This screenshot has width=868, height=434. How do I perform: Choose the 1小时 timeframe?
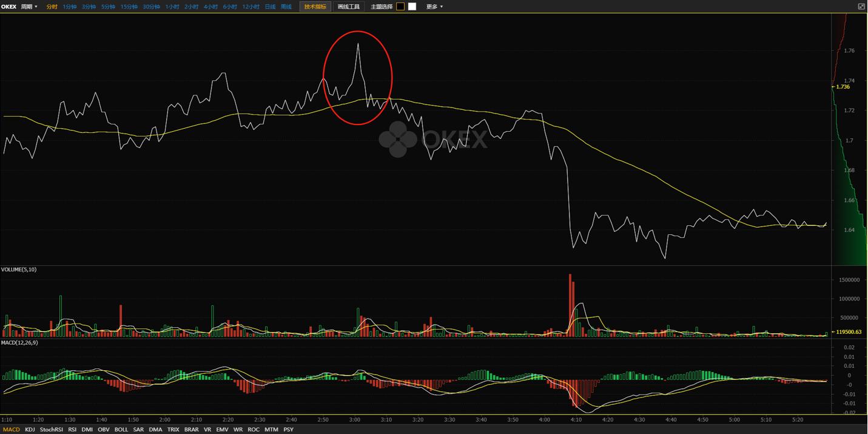(172, 7)
